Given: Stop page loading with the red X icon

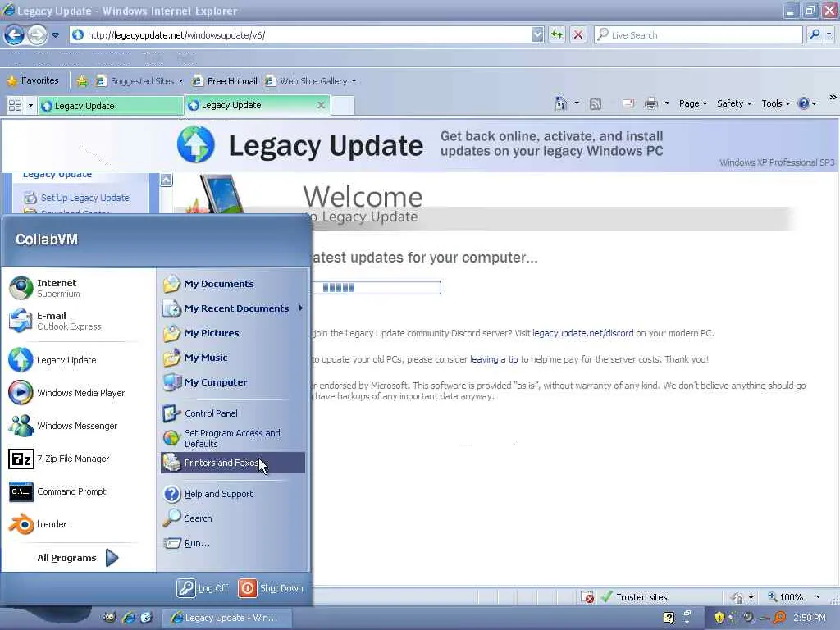Looking at the screenshot, I should tap(578, 34).
